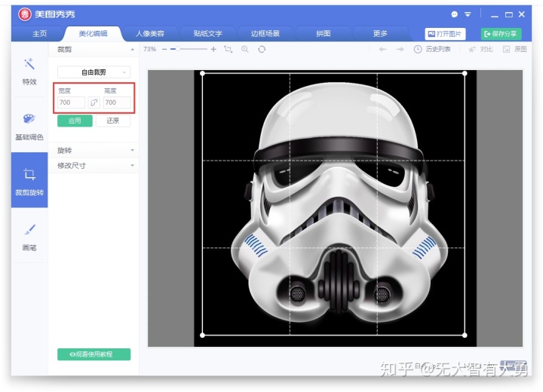Click the magnifier actual size icon
The width and height of the screenshot is (543, 392).
245,50
